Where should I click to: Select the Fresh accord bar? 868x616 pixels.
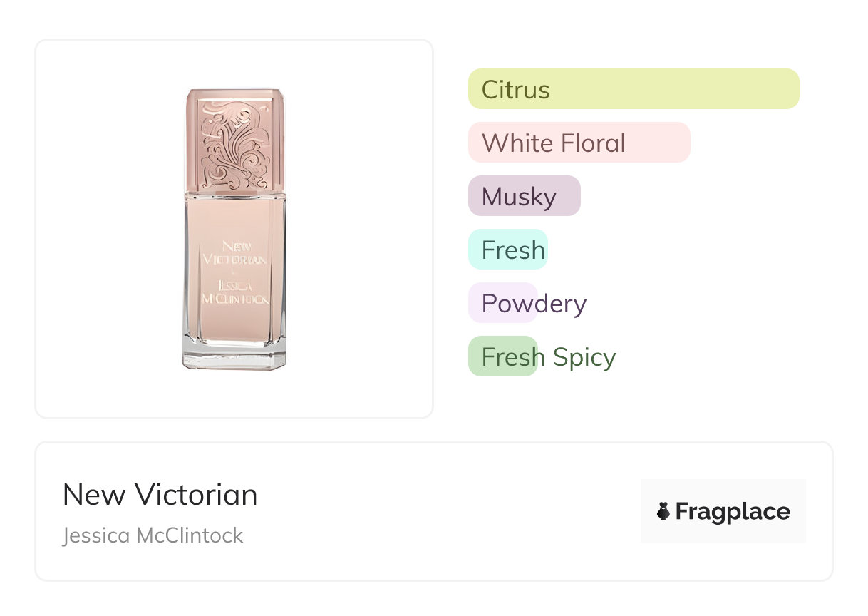(x=507, y=250)
